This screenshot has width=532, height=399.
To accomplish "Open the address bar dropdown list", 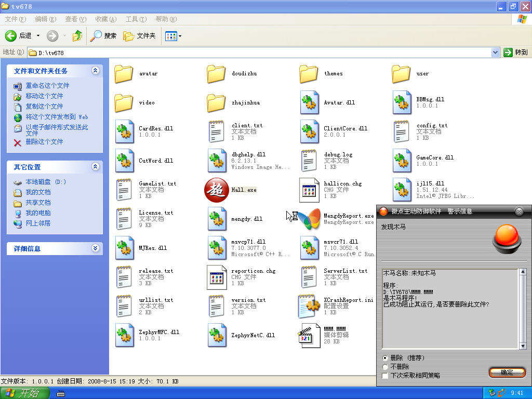I will 495,52.
